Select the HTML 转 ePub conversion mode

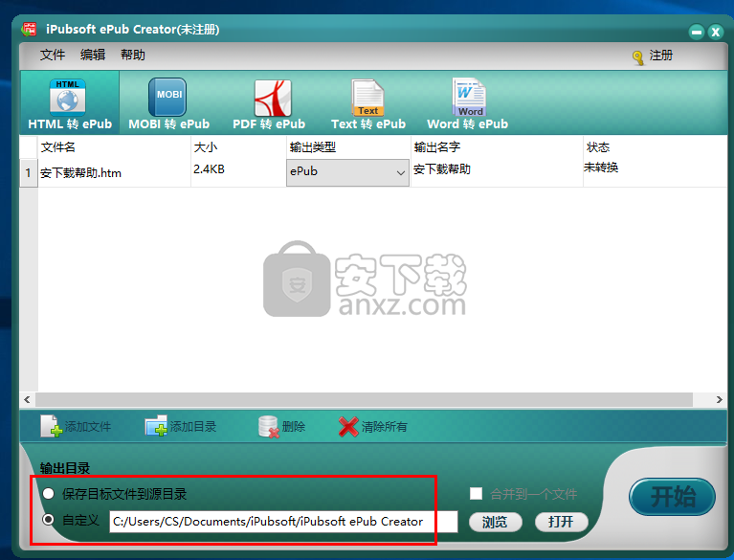point(70,103)
